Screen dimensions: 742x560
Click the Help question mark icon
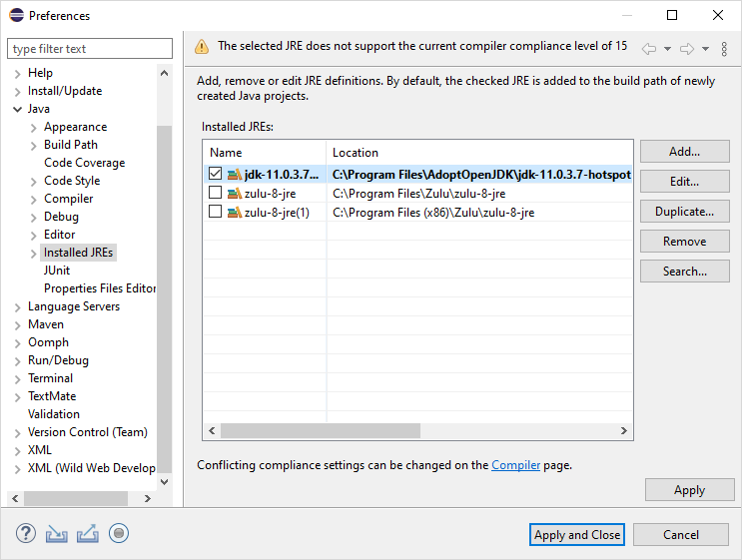pos(26,533)
